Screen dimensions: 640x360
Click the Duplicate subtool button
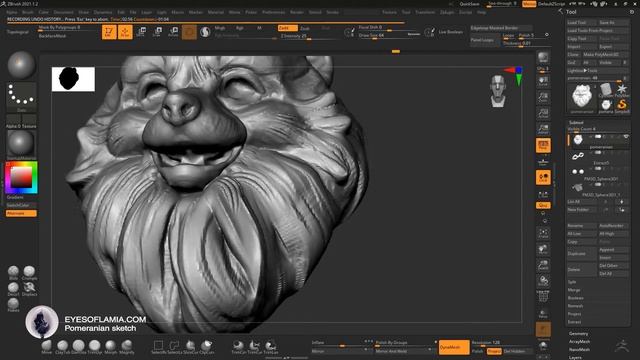tap(582, 253)
